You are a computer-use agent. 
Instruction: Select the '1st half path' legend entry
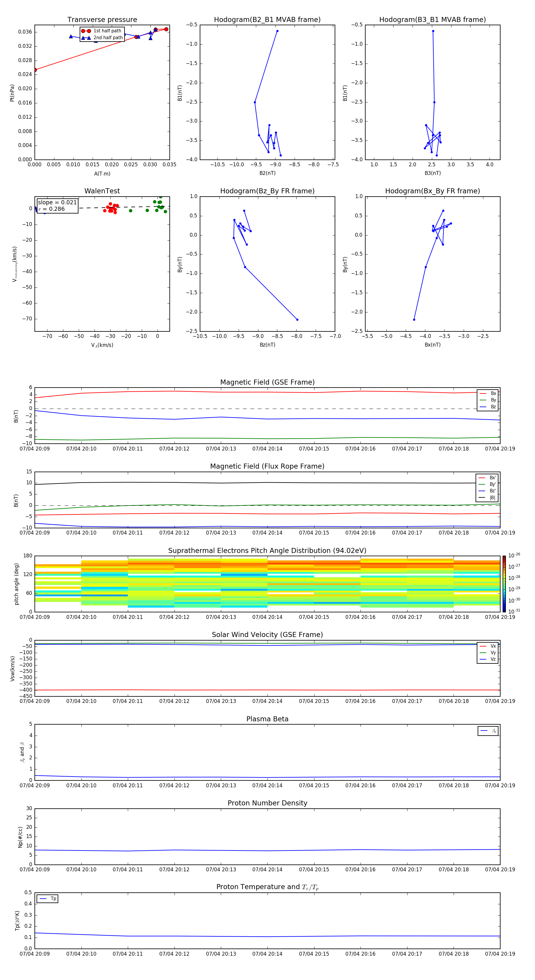point(102,31)
